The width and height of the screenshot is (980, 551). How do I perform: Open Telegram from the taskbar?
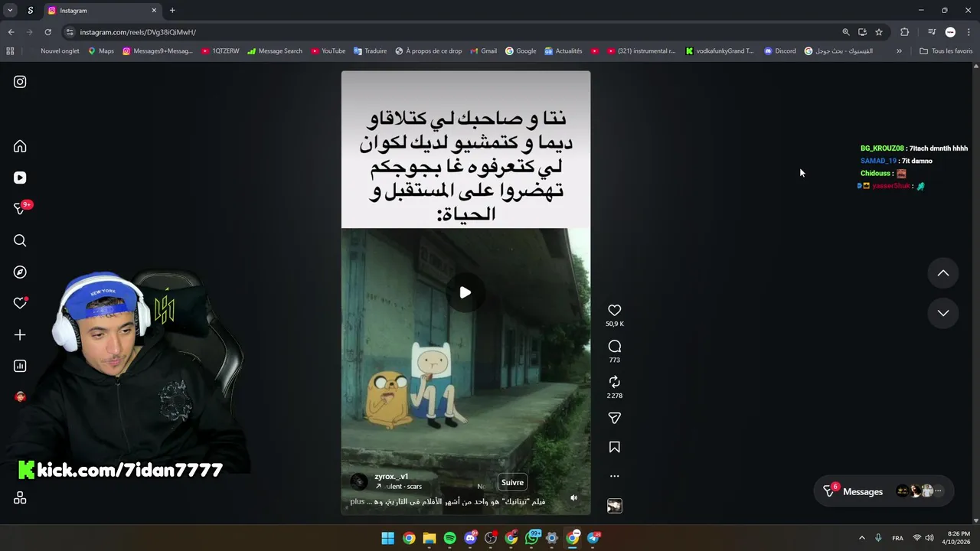[593, 538]
